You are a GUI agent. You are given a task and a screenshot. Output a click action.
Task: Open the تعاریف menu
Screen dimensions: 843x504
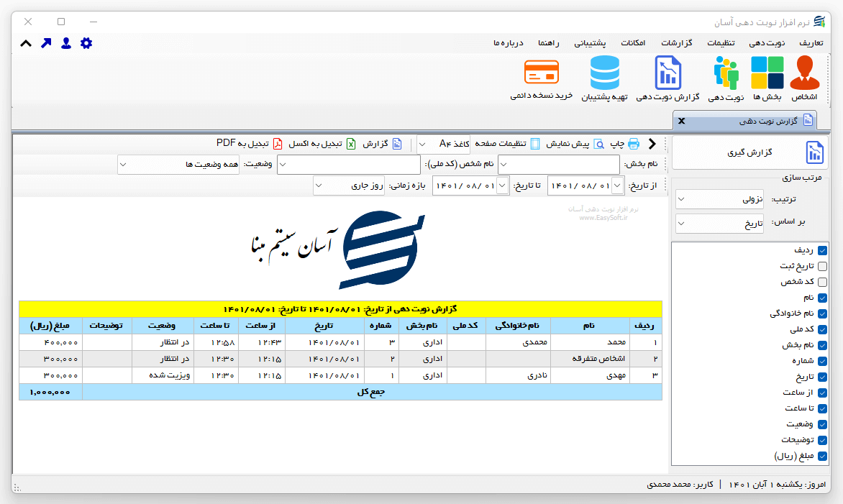pos(811,43)
